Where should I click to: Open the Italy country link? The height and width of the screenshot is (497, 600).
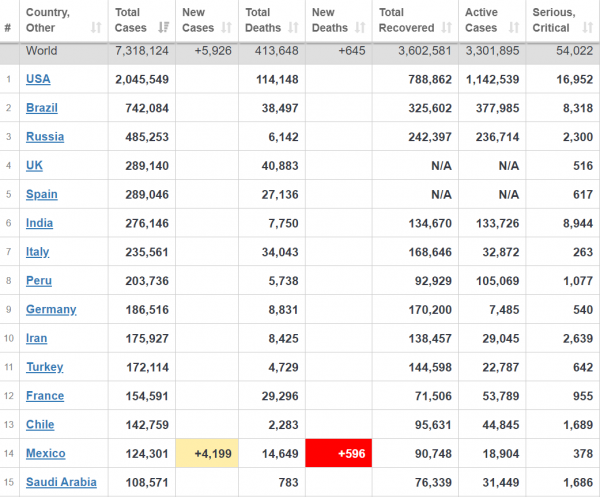pos(38,252)
